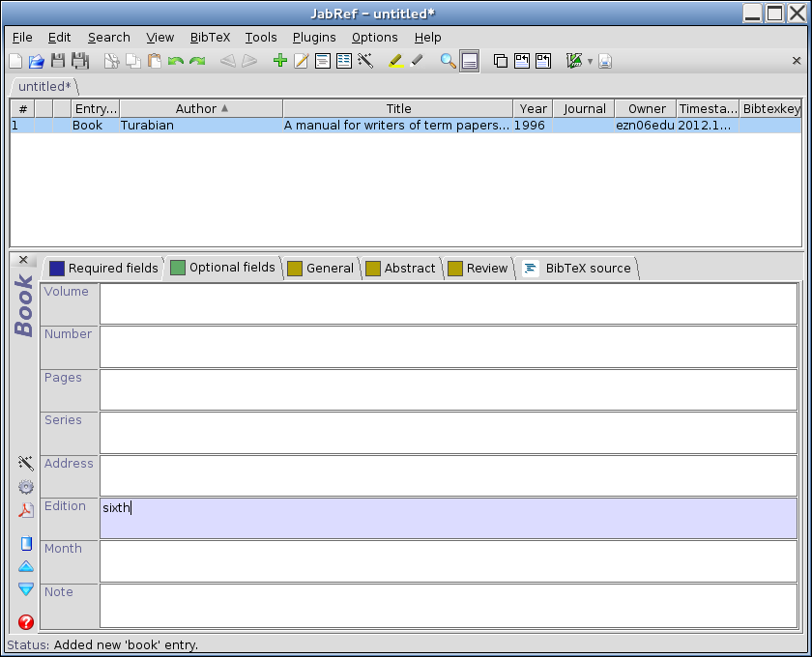The width and height of the screenshot is (812, 657).
Task: Switch to the Required fields tab
Action: point(103,269)
